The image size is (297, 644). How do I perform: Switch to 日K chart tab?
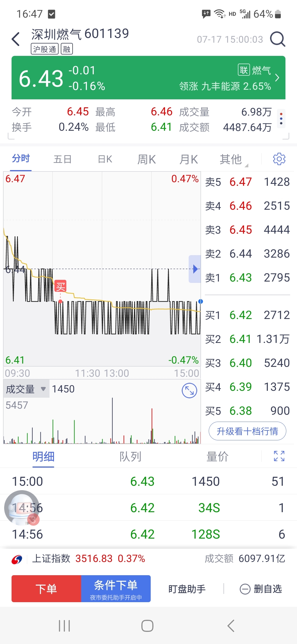pyautogui.click(x=105, y=159)
